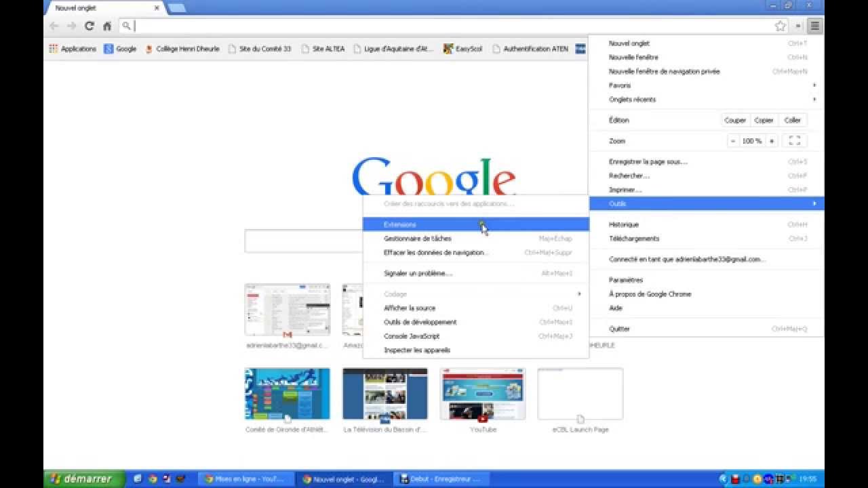Open the eCBL Launch Page thumbnail
Image resolution: width=868 pixels, height=488 pixels.
580,394
